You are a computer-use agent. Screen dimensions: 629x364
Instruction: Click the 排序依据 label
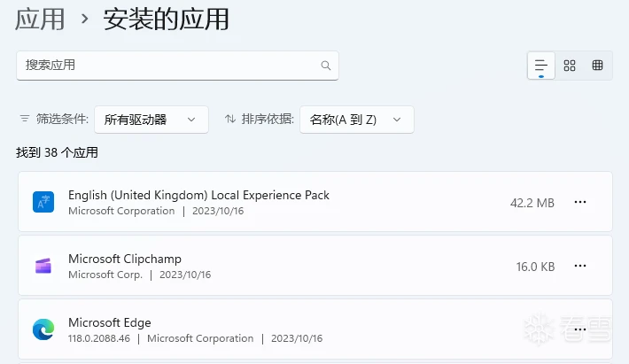click(268, 119)
